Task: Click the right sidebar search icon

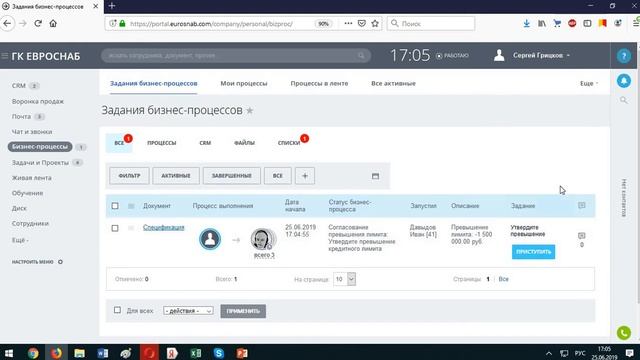Action: pos(624,100)
